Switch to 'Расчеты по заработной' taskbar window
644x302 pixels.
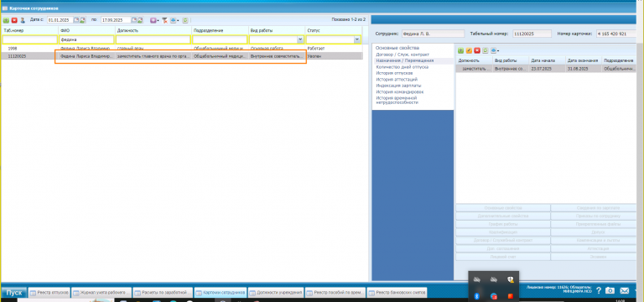[163, 293]
